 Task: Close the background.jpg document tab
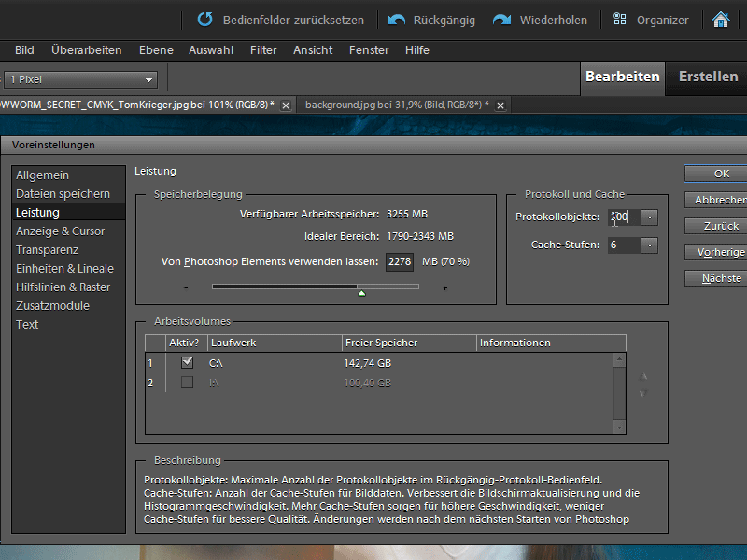click(x=500, y=105)
